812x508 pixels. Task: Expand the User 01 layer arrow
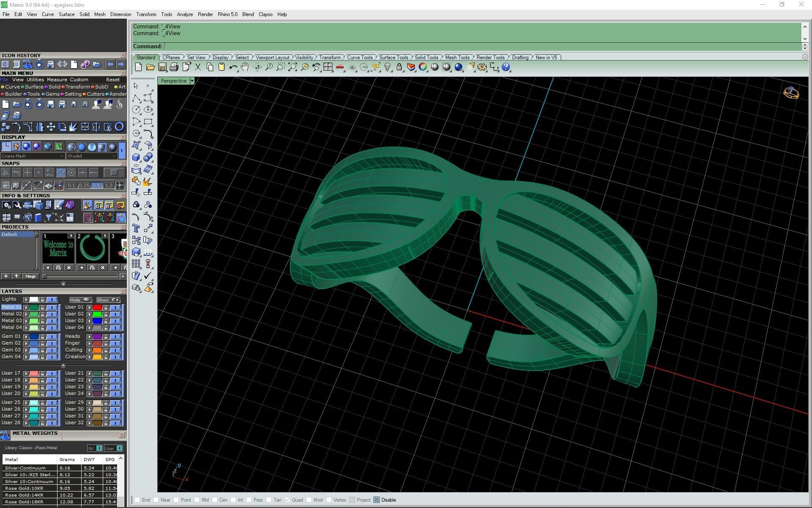[90, 307]
